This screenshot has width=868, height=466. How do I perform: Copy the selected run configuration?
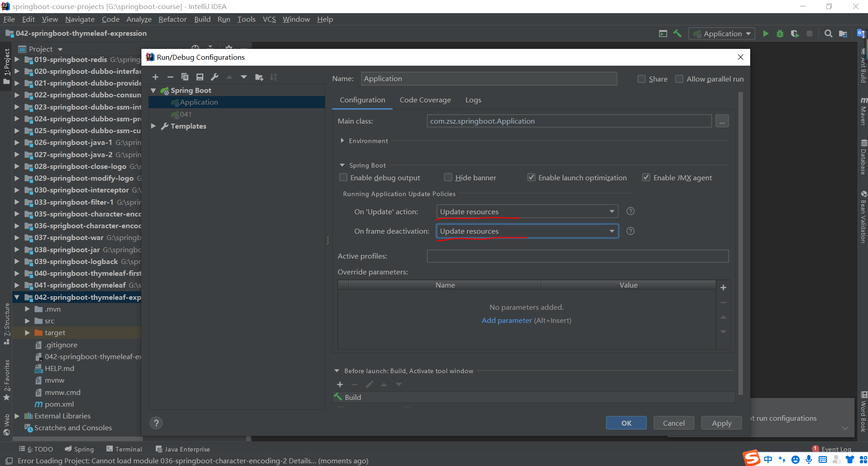click(x=185, y=77)
